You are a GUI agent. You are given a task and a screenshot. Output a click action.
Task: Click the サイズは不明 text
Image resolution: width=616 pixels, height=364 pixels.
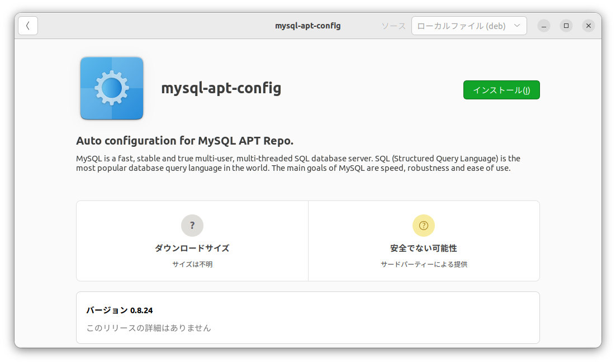click(192, 265)
